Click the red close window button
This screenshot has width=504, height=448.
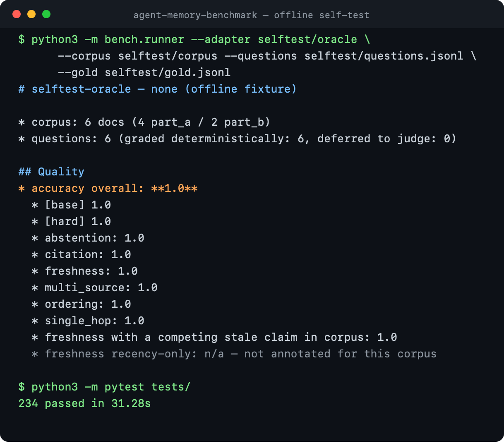point(17,14)
